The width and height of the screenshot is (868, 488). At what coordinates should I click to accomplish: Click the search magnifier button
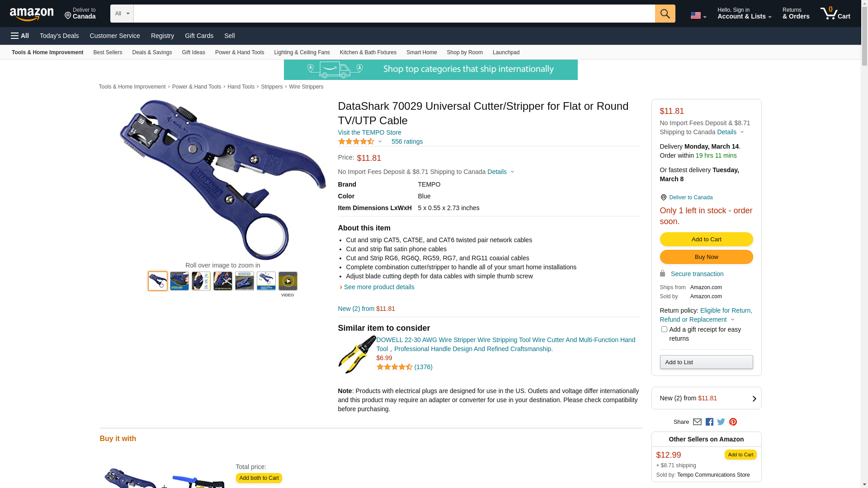[x=665, y=14]
